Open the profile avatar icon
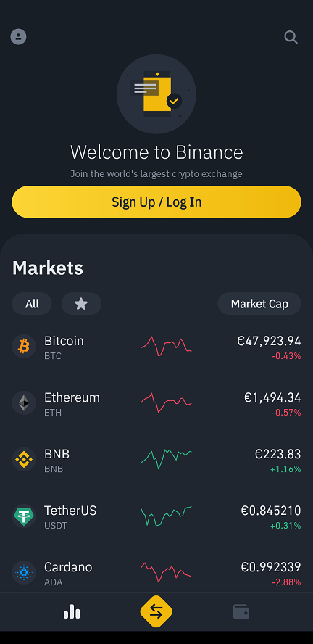 (x=18, y=37)
